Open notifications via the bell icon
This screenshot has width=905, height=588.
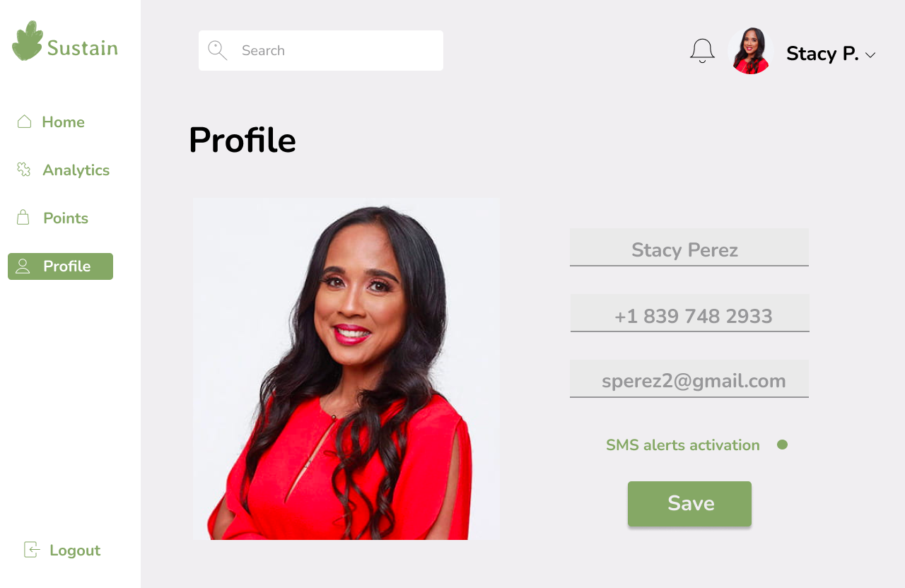(702, 51)
